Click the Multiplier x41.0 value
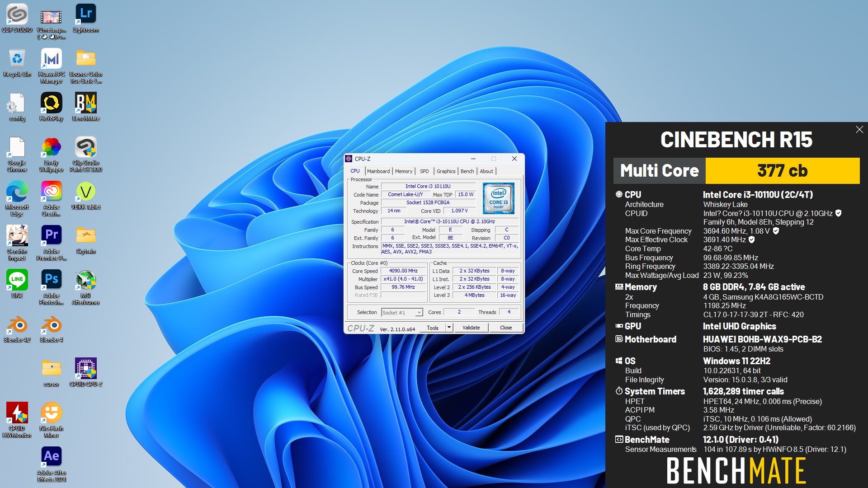Image resolution: width=868 pixels, height=488 pixels. (x=404, y=279)
